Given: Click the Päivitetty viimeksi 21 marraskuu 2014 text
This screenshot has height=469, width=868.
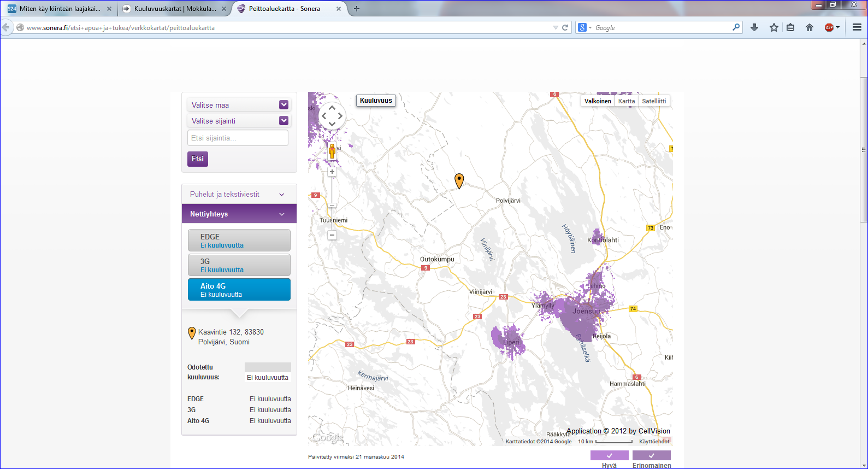Looking at the screenshot, I should pos(356,456).
